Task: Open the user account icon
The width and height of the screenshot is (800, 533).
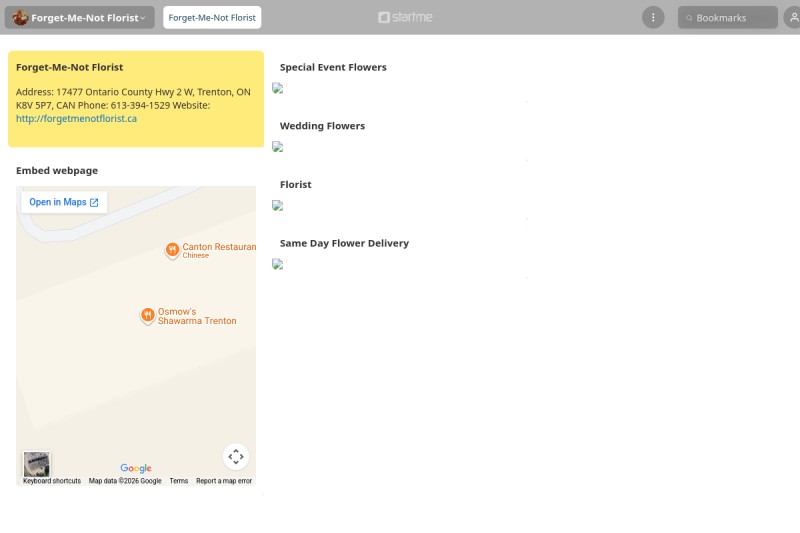Action: 793,17
